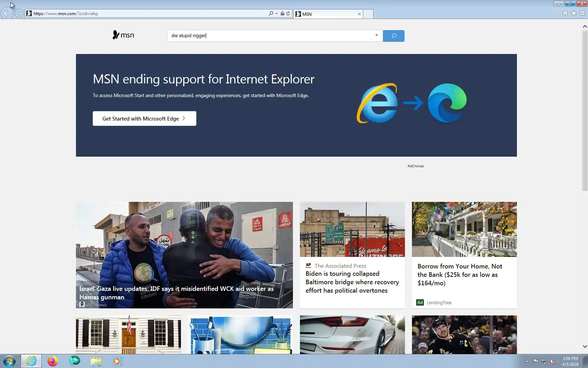The width and height of the screenshot is (588, 368).
Task: Close the MSN tab
Action: coord(359,14)
